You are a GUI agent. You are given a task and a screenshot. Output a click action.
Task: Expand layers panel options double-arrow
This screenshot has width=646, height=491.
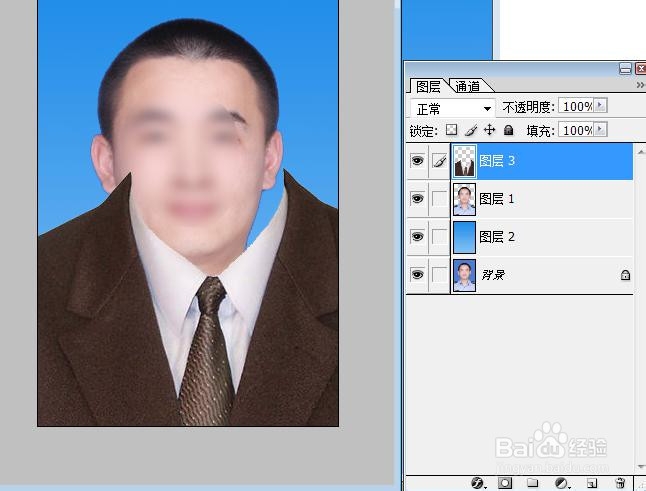(640, 85)
